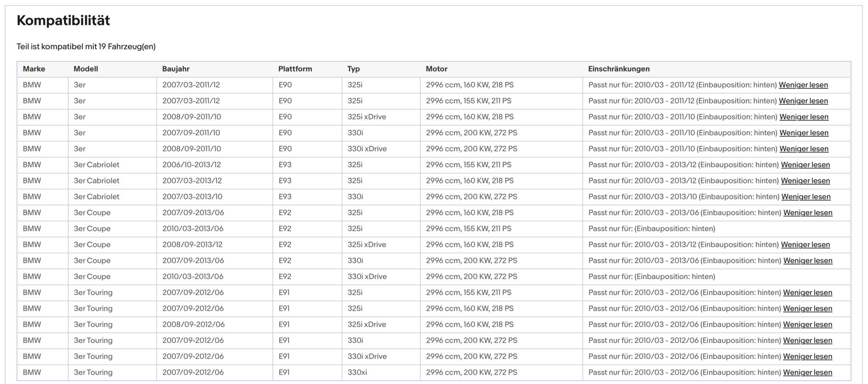868x384 pixels.
Task: Click 'Weniger lesen' for Coupe 330i 2007/09-2013/06
Action: 808,260
